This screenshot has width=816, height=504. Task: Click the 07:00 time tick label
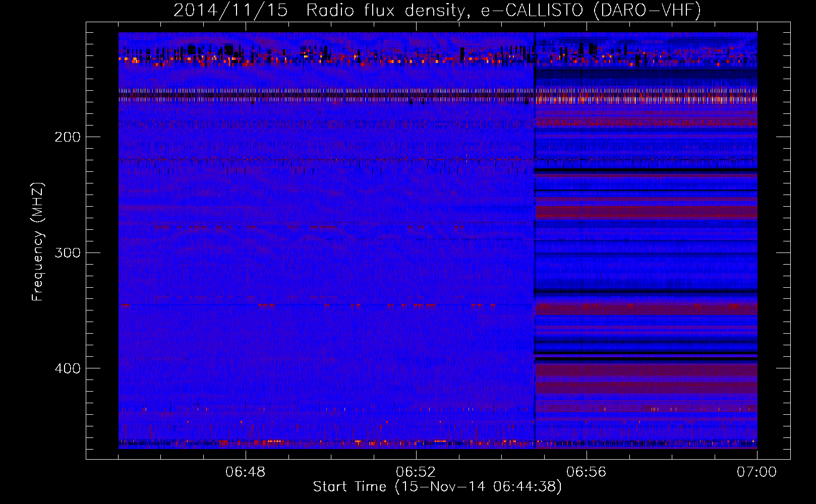(757, 472)
